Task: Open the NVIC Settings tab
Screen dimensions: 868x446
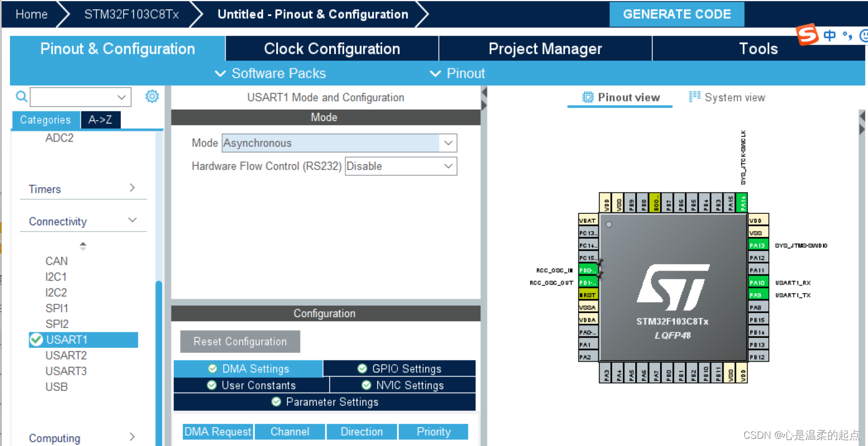Action: [403, 385]
